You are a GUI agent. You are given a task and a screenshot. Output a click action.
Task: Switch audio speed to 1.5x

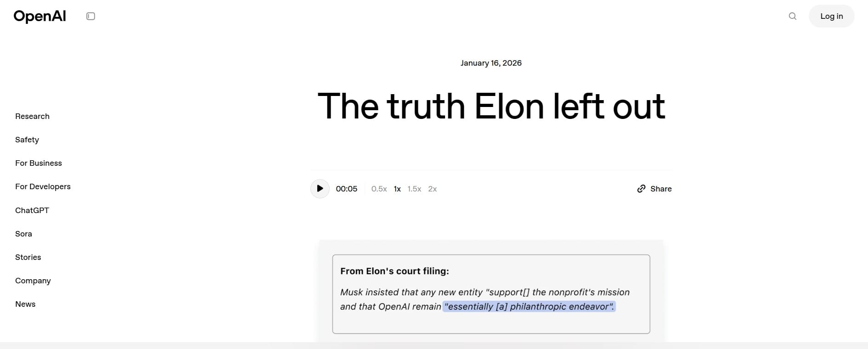pos(414,189)
